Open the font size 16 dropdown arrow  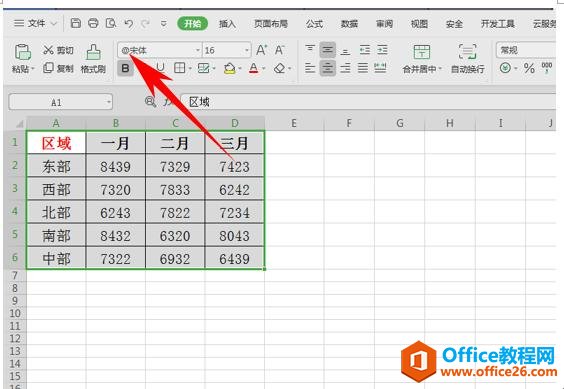[x=247, y=50]
